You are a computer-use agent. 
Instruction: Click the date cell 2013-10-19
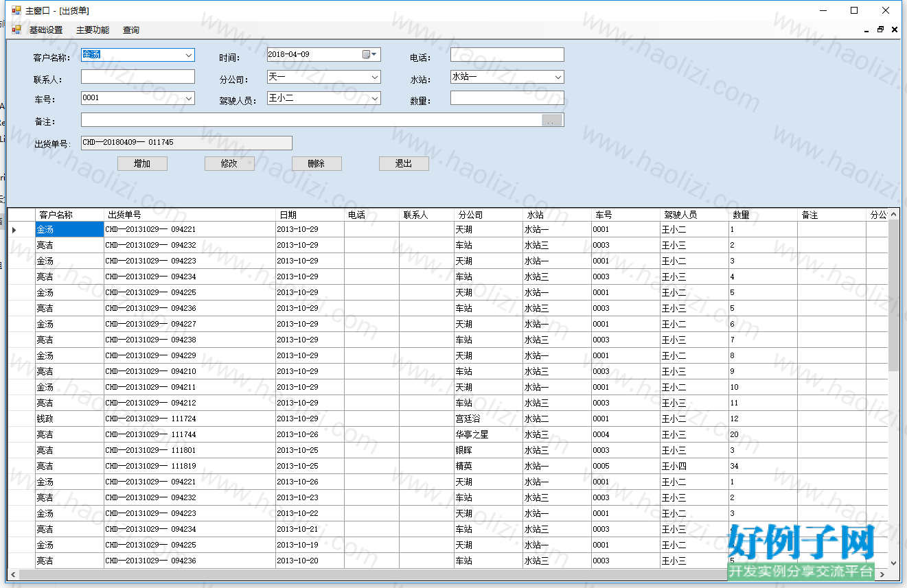click(310, 545)
